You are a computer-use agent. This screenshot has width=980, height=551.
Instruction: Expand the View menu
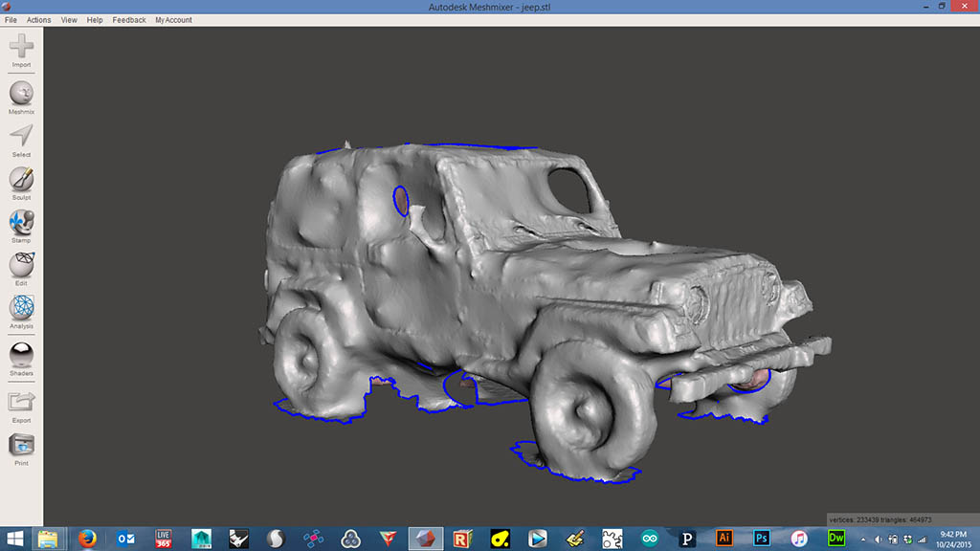[x=69, y=20]
